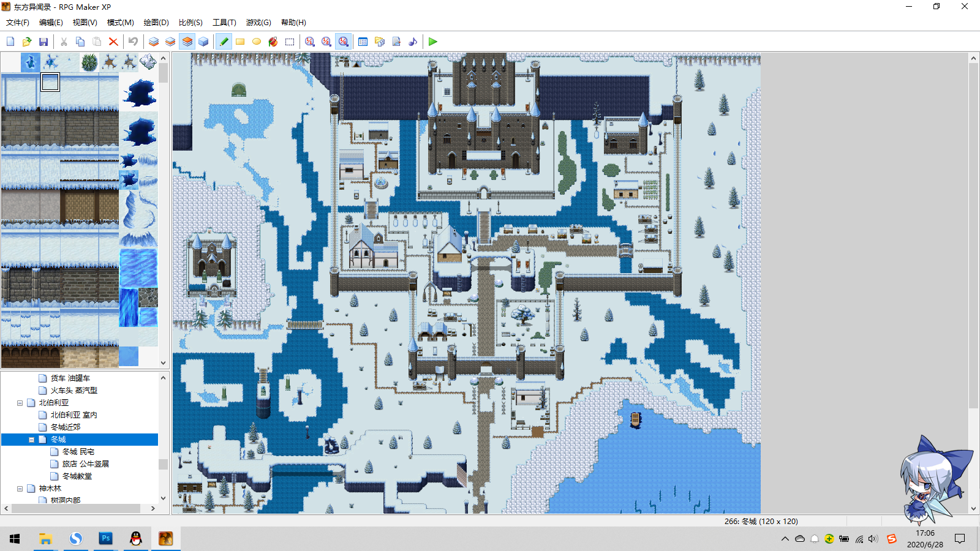Select the Pencil drawing tool

[224, 42]
